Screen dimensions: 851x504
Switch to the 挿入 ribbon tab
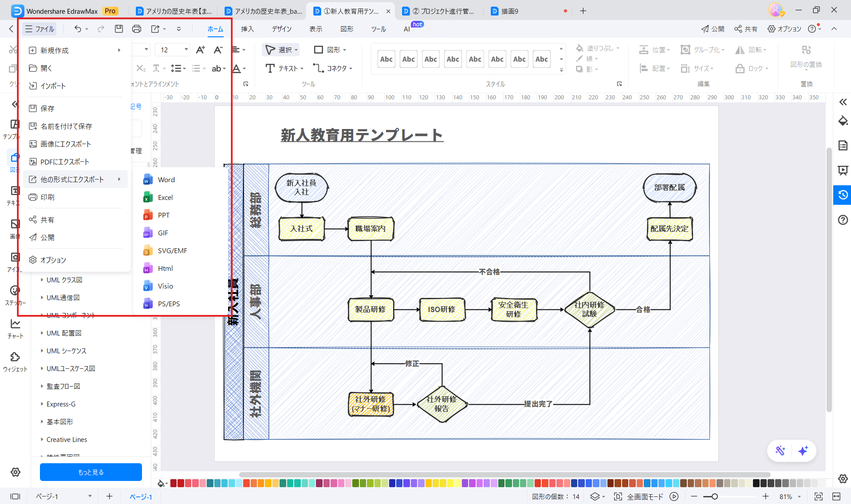[247, 29]
